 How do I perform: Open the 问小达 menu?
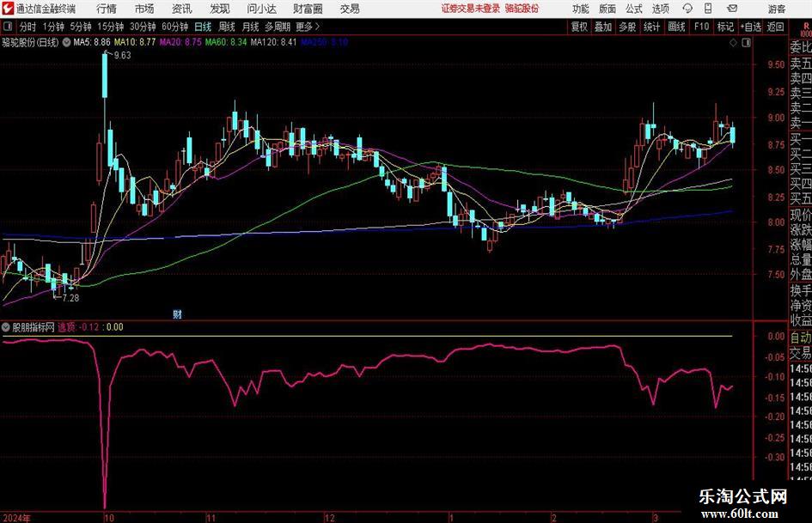(x=261, y=9)
